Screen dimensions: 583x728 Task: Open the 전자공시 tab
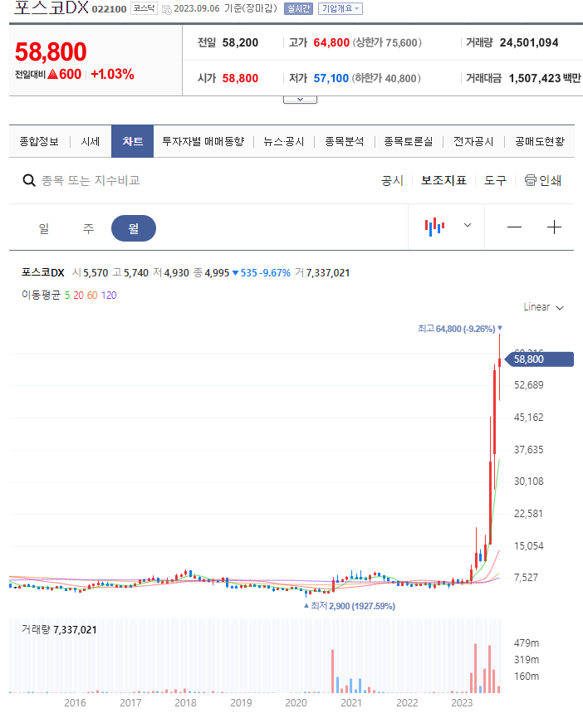tap(473, 142)
